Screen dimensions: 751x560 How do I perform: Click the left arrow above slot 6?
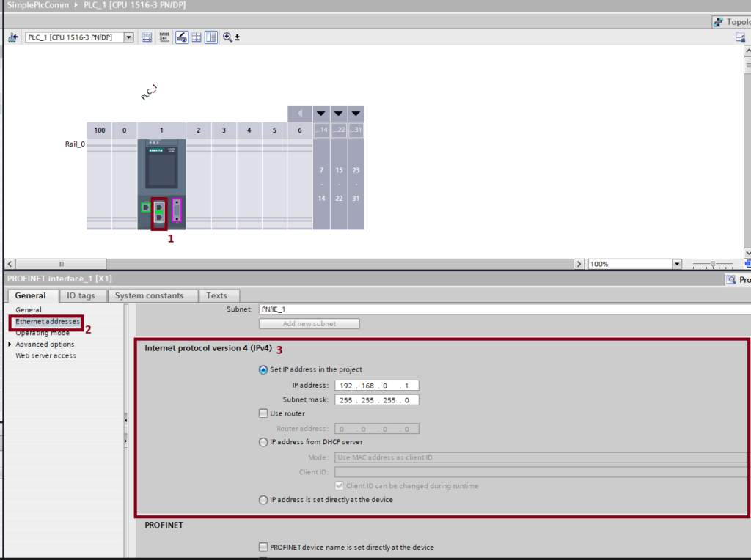click(299, 114)
